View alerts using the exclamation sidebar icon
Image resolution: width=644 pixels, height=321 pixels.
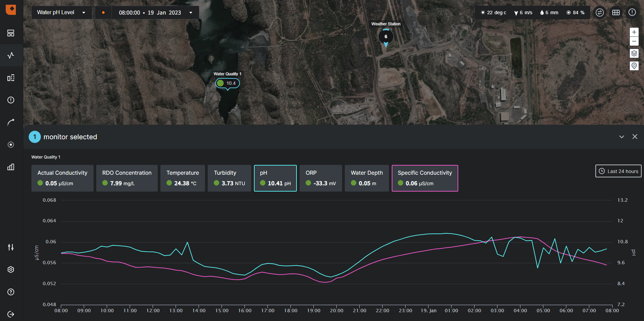[x=10, y=100]
